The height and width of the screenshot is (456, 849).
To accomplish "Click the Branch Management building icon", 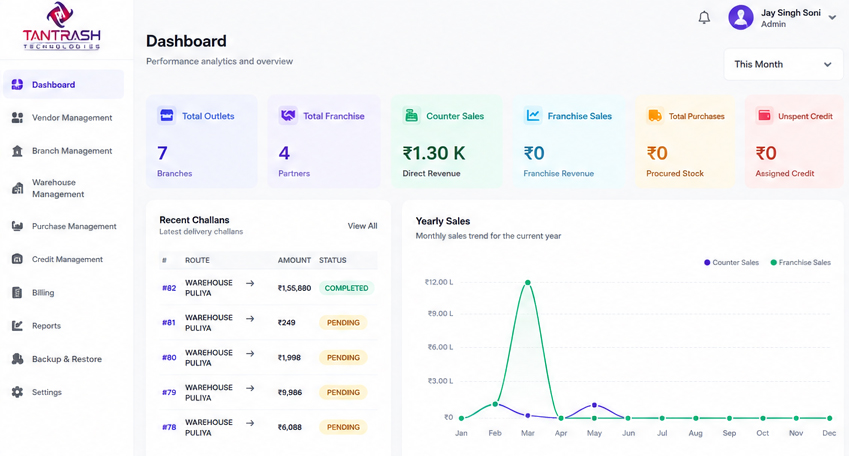I will [x=17, y=151].
